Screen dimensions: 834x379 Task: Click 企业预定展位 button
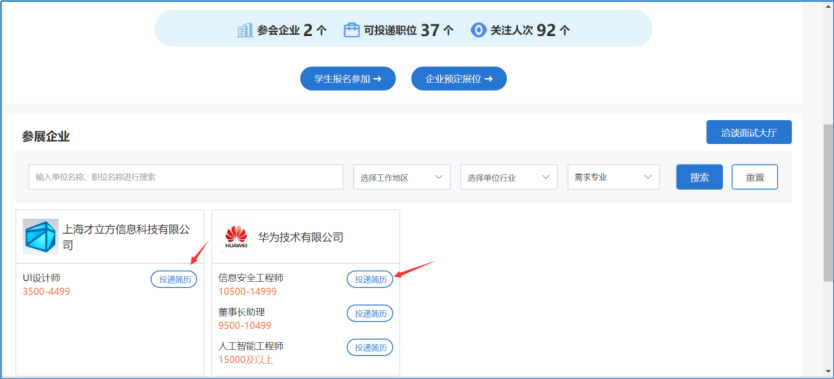459,79
